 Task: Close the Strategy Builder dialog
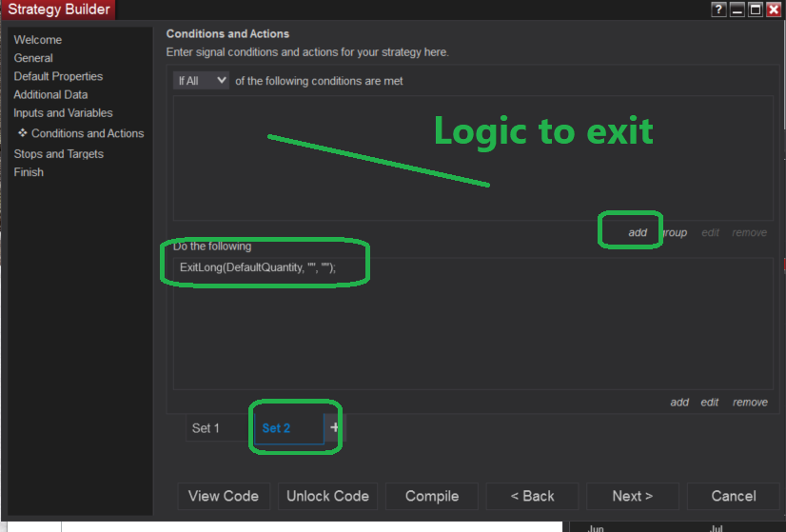point(773,10)
